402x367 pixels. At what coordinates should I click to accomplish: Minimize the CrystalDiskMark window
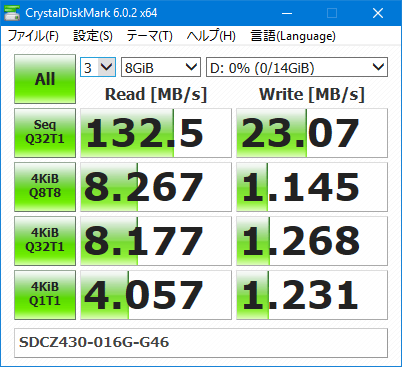287,13
